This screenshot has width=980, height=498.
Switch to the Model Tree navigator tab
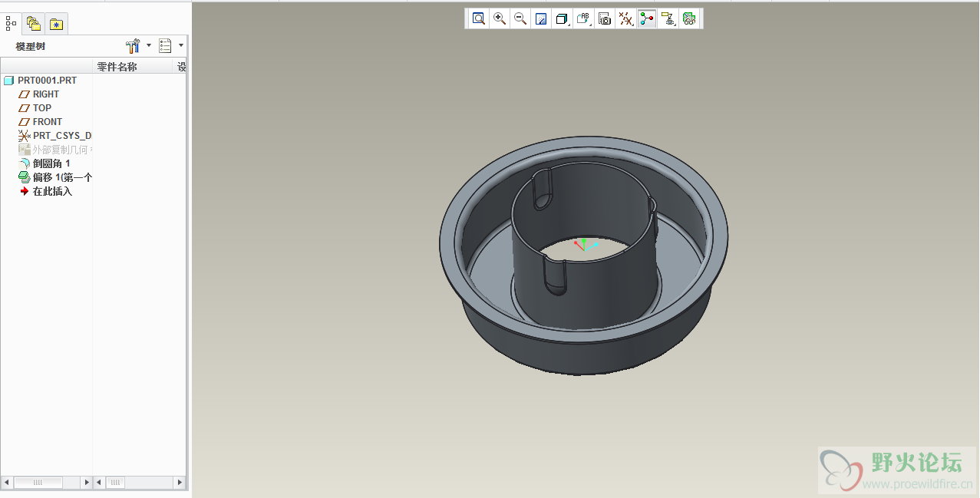click(12, 24)
